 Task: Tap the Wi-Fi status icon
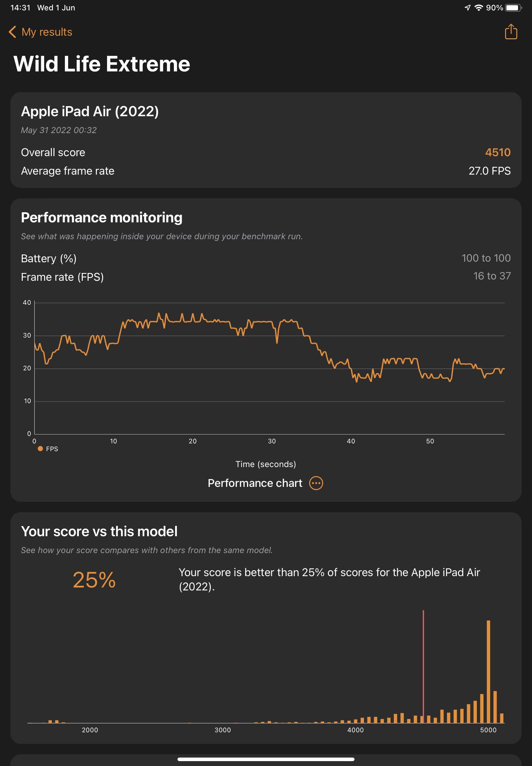pyautogui.click(x=478, y=8)
